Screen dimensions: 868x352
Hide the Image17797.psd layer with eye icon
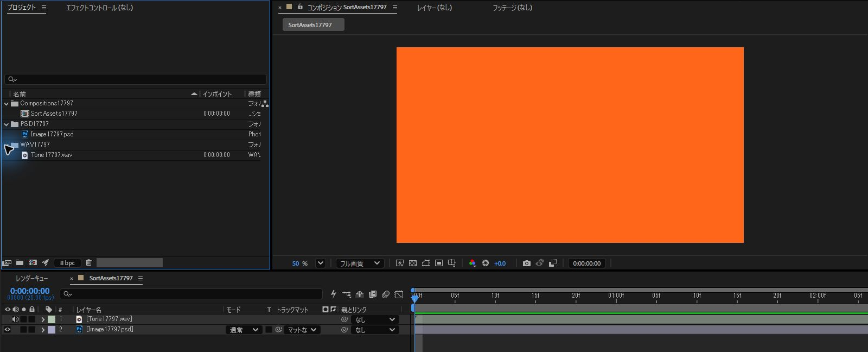point(8,330)
